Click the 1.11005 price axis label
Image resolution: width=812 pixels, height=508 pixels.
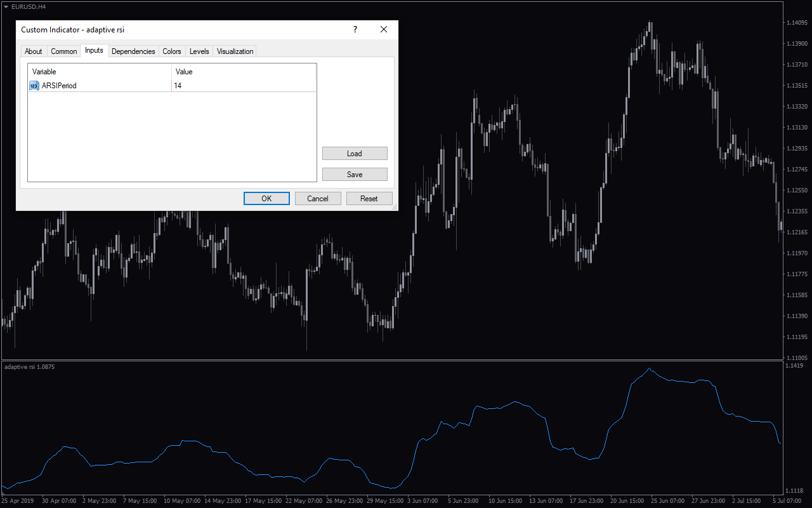pyautogui.click(x=796, y=358)
